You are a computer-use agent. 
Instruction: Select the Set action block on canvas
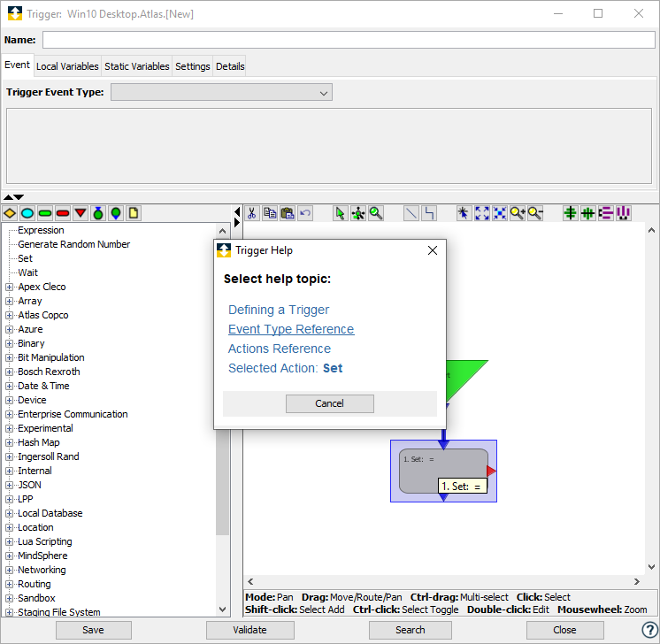(443, 471)
